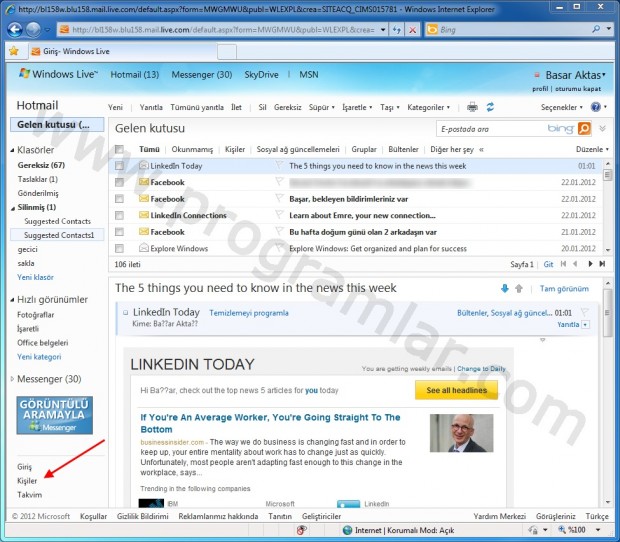Click the Windows Live logo

(x=58, y=74)
